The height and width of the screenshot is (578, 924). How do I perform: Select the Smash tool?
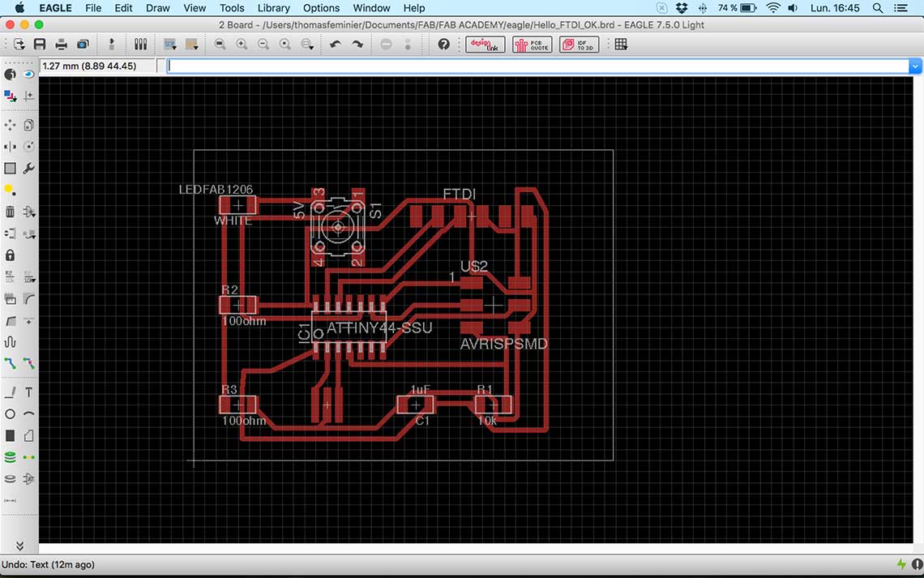click(x=10, y=298)
